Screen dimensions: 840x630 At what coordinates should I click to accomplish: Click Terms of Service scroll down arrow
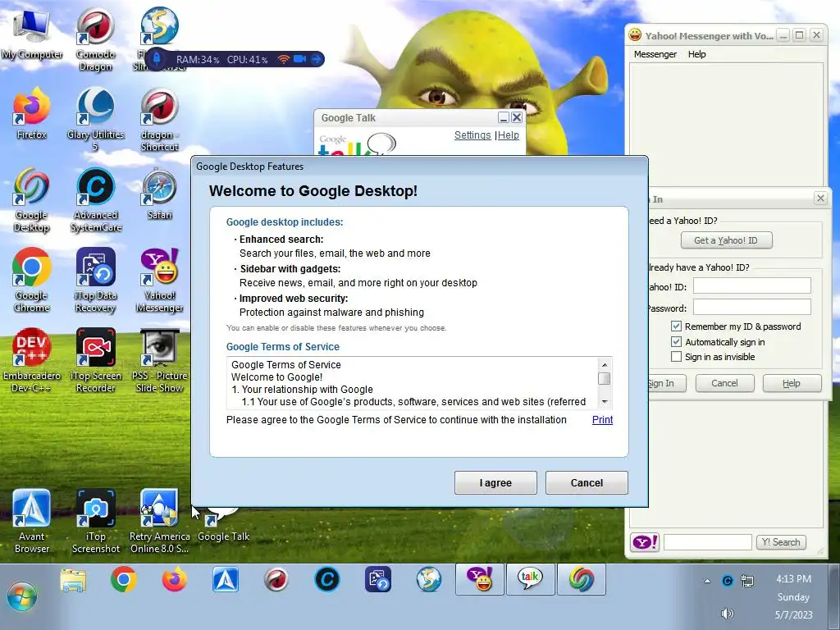605,402
